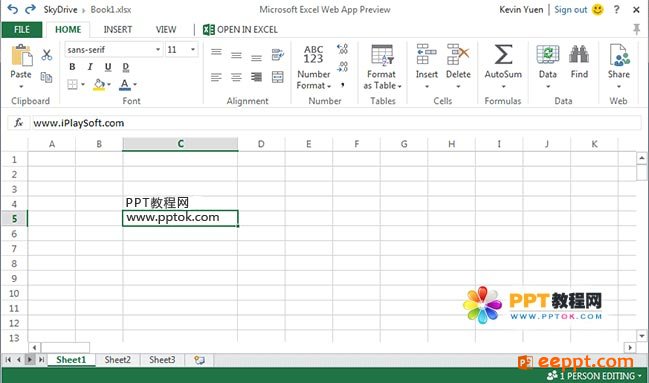The image size is (649, 383).
Task: Switch to the Sheet1 tab
Action: 71,360
